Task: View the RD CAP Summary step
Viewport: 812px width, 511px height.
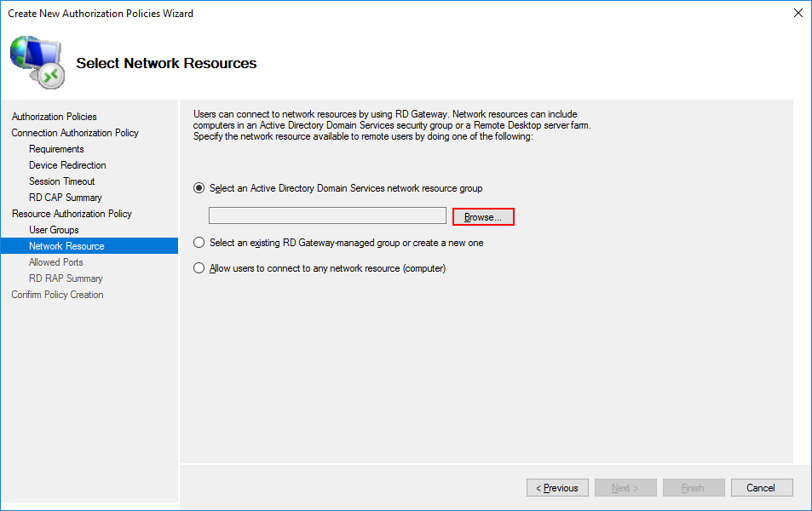Action: coord(66,198)
